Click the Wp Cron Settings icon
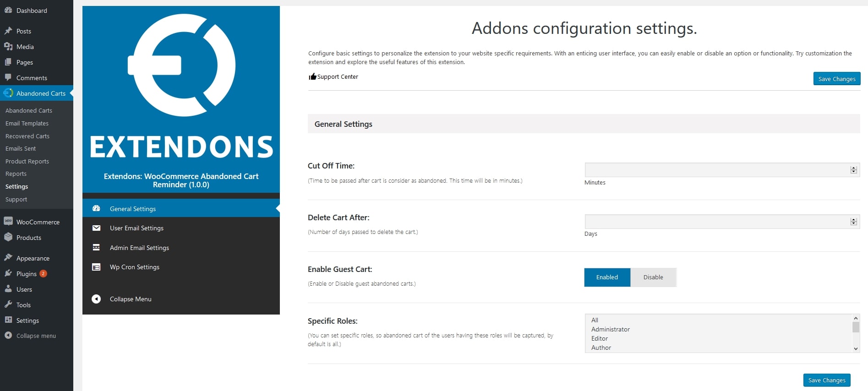 click(96, 267)
